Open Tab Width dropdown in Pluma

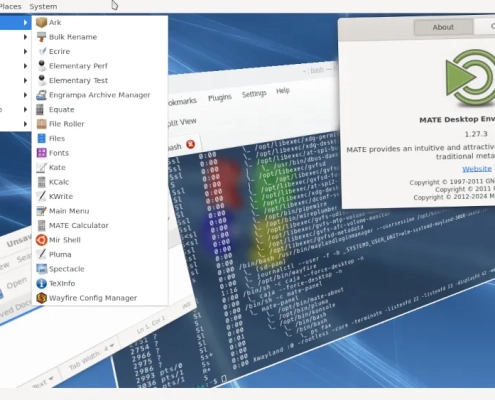tap(91, 357)
